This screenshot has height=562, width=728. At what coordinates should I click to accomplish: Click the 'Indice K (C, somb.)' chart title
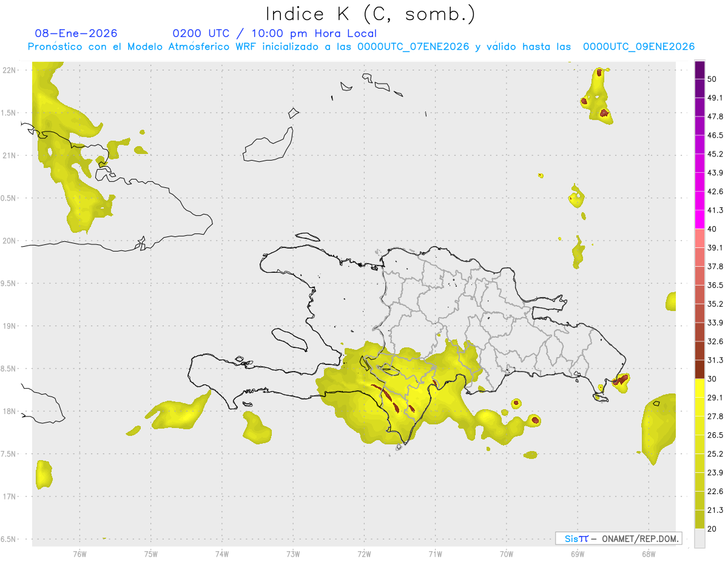[x=370, y=14]
